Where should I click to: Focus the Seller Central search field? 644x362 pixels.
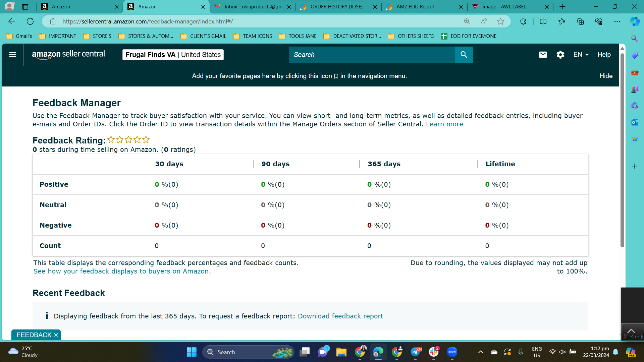point(372,55)
